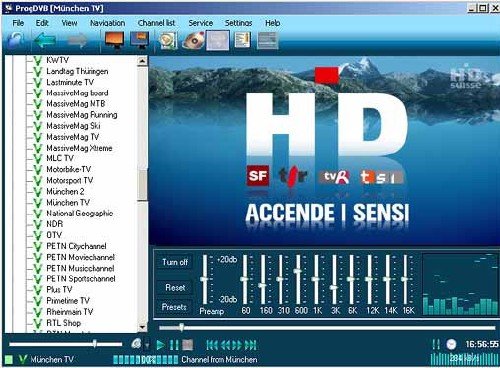Image resolution: width=500 pixels, height=368 pixels.
Task: Open the Service menu
Action: (201, 23)
